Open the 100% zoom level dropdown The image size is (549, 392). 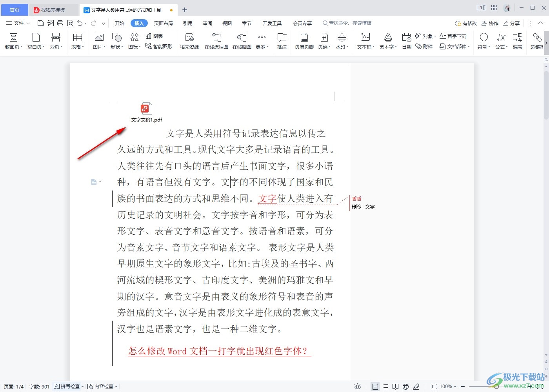point(455,387)
